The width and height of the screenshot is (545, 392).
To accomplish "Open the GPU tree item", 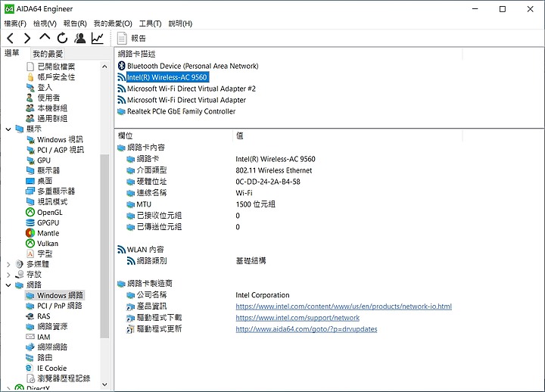I will pyautogui.click(x=39, y=160).
